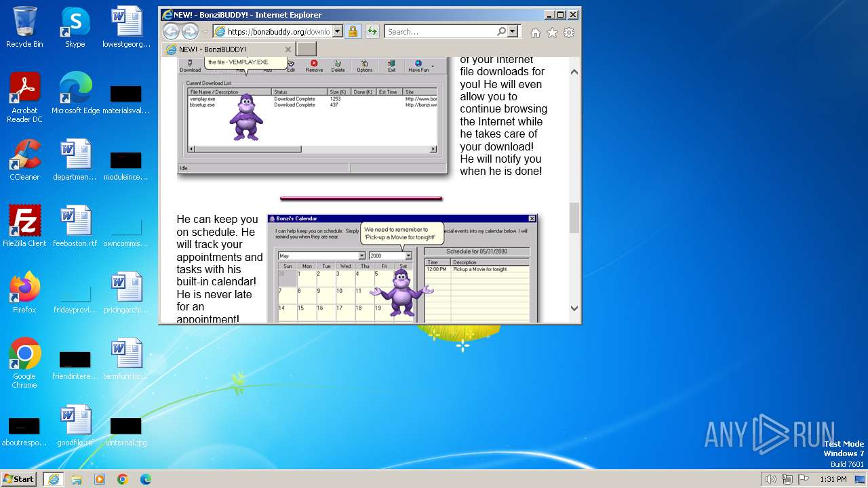The width and height of the screenshot is (868, 488).
Task: Open the Recycle Bin desktop icon
Action: (x=24, y=27)
